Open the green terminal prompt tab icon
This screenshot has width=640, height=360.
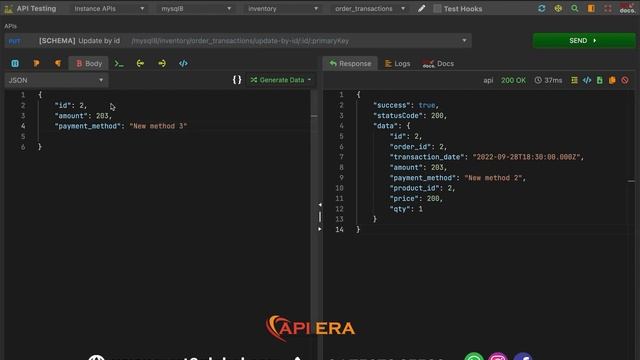(x=119, y=63)
